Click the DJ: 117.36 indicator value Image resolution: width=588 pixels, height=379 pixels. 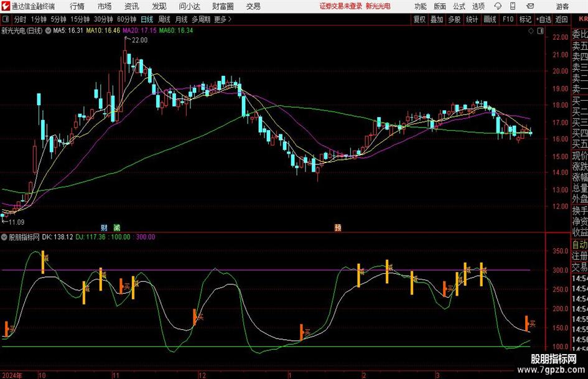(90, 237)
